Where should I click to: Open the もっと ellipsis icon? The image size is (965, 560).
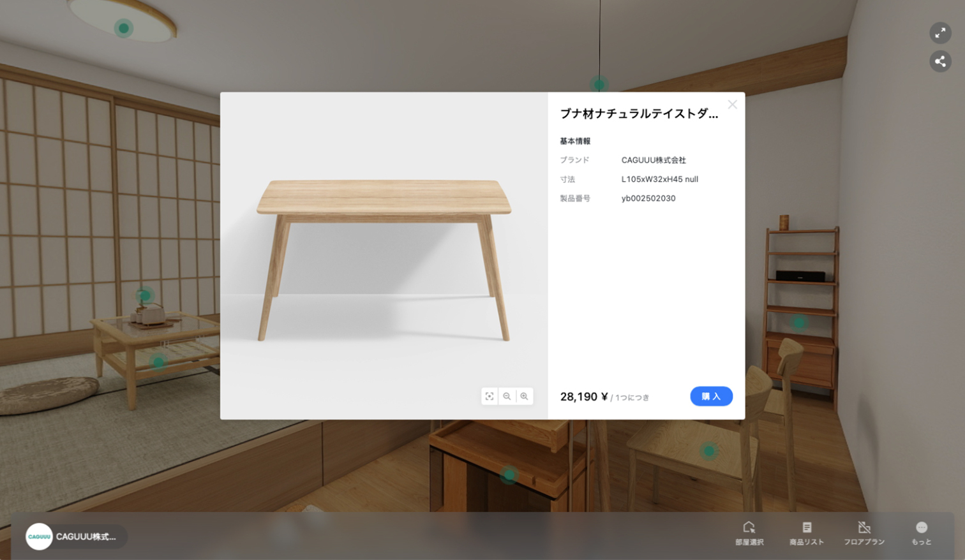[x=920, y=528]
